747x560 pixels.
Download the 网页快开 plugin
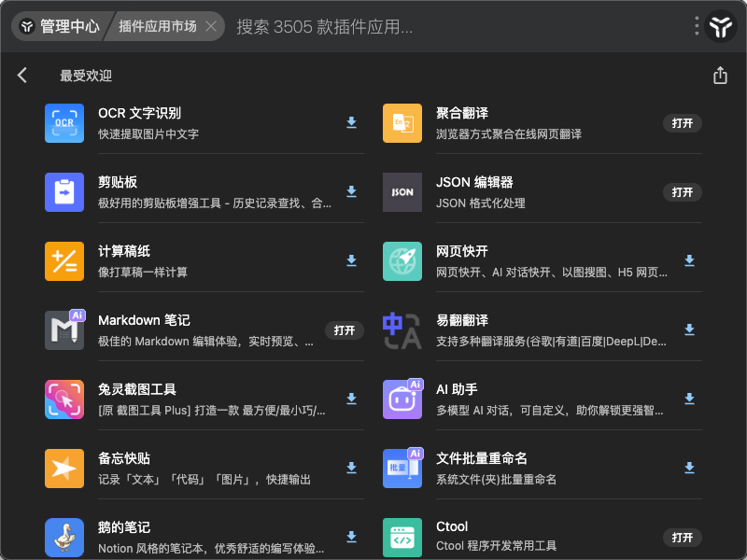point(689,260)
